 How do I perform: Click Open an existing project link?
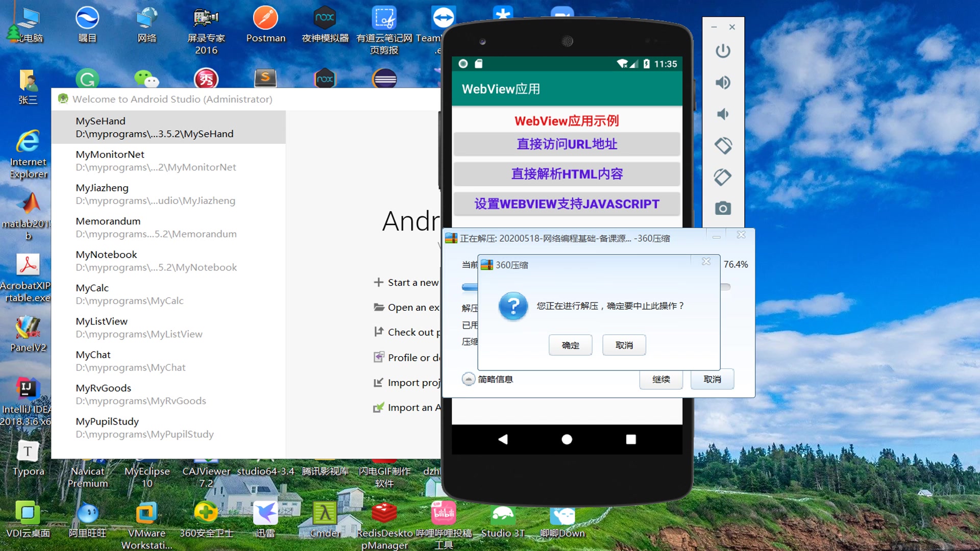(412, 307)
